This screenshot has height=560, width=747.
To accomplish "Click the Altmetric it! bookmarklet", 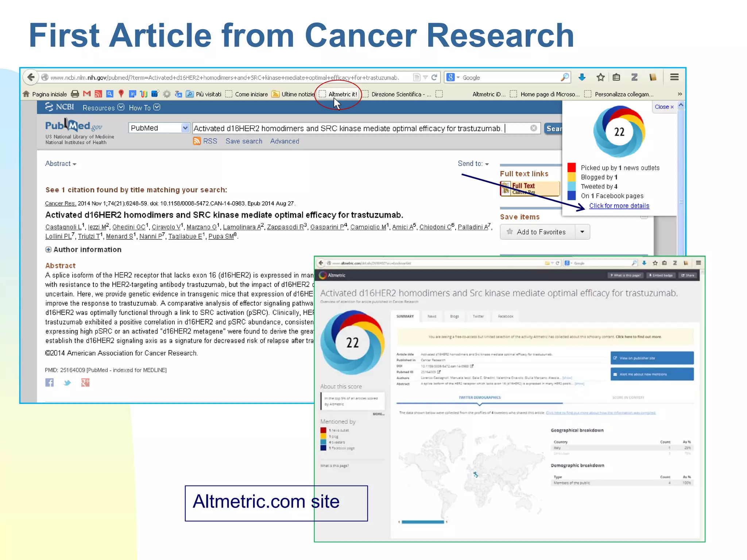I will (338, 94).
